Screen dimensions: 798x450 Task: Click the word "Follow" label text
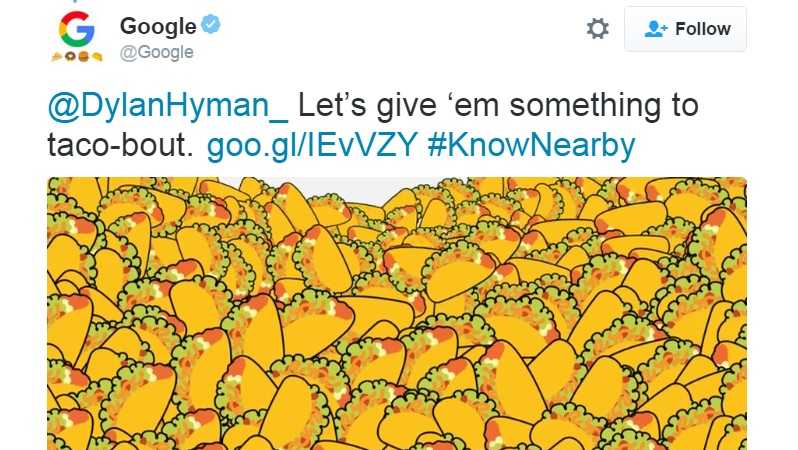pos(703,29)
